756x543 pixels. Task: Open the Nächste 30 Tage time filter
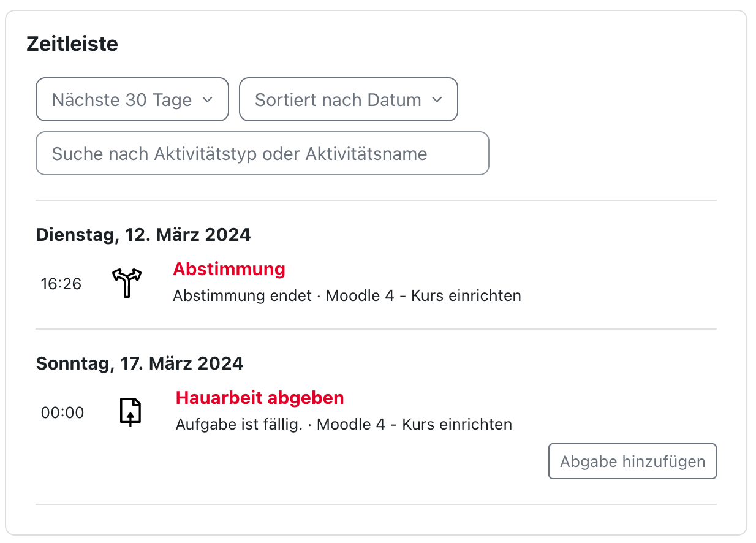pyautogui.click(x=132, y=100)
